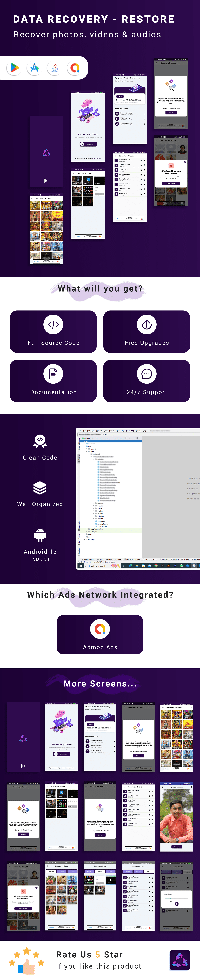The height and width of the screenshot is (980, 200).
Task: Click the Windows Start button in the taskbar
Action: coord(81,566)
